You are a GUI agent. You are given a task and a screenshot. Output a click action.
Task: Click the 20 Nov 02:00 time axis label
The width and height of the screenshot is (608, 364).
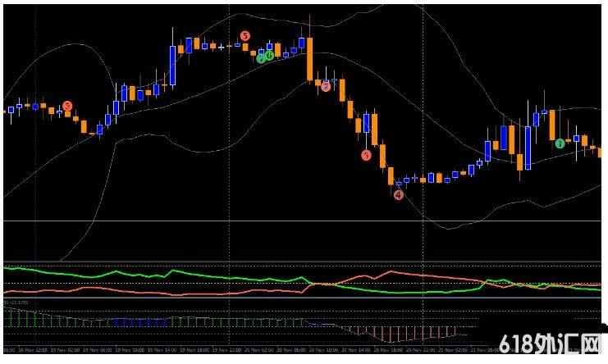258,350
